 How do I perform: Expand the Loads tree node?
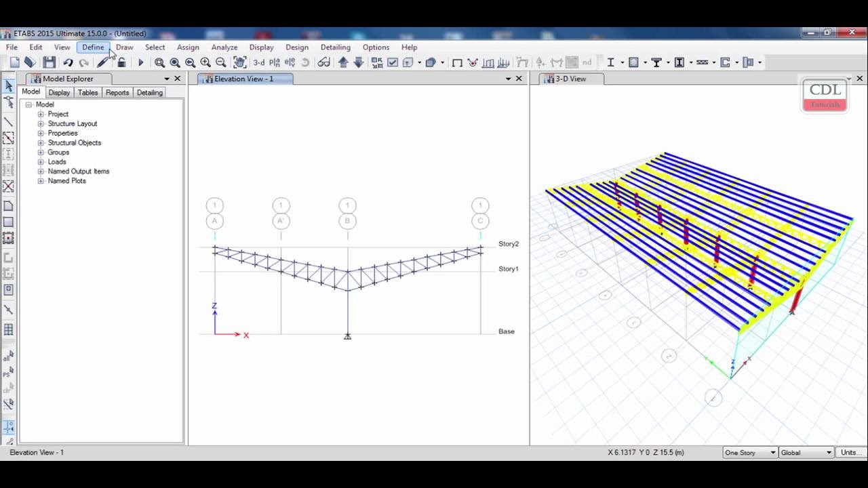(41, 161)
